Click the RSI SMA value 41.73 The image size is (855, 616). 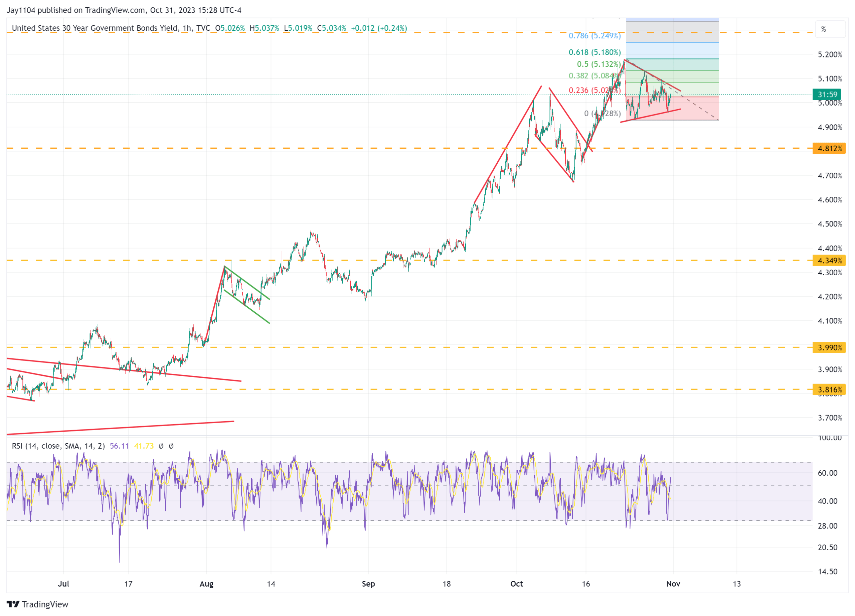click(x=144, y=446)
